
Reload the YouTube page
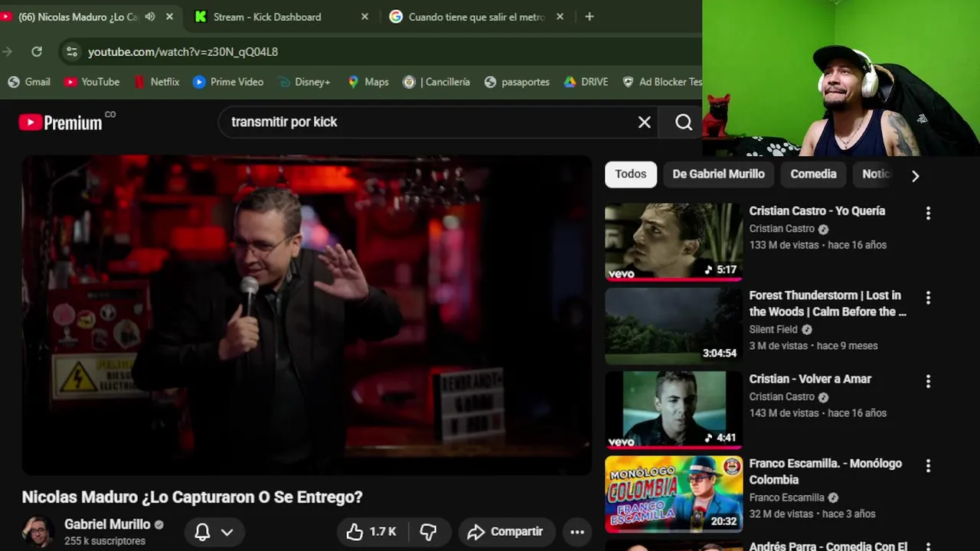[x=37, y=51]
